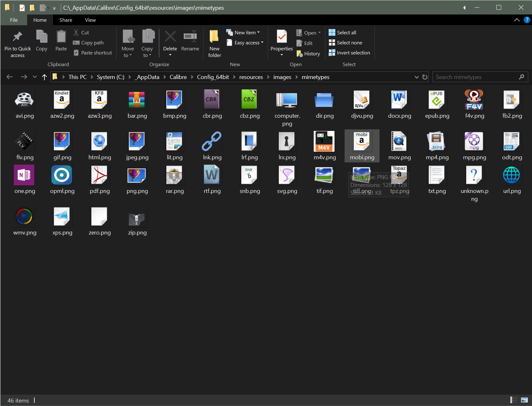Collapse the ribbon with the chevron
Image resolution: width=532 pixels, height=406 pixels.
click(x=517, y=20)
